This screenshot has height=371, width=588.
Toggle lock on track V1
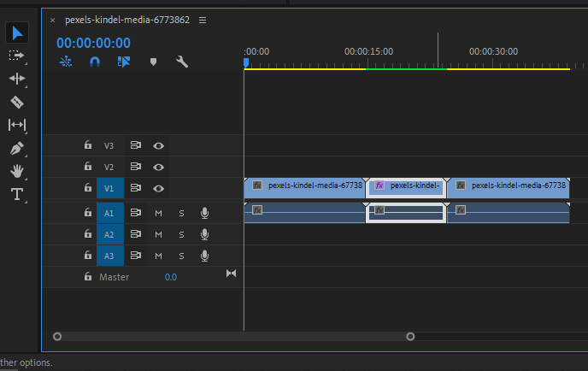point(88,187)
